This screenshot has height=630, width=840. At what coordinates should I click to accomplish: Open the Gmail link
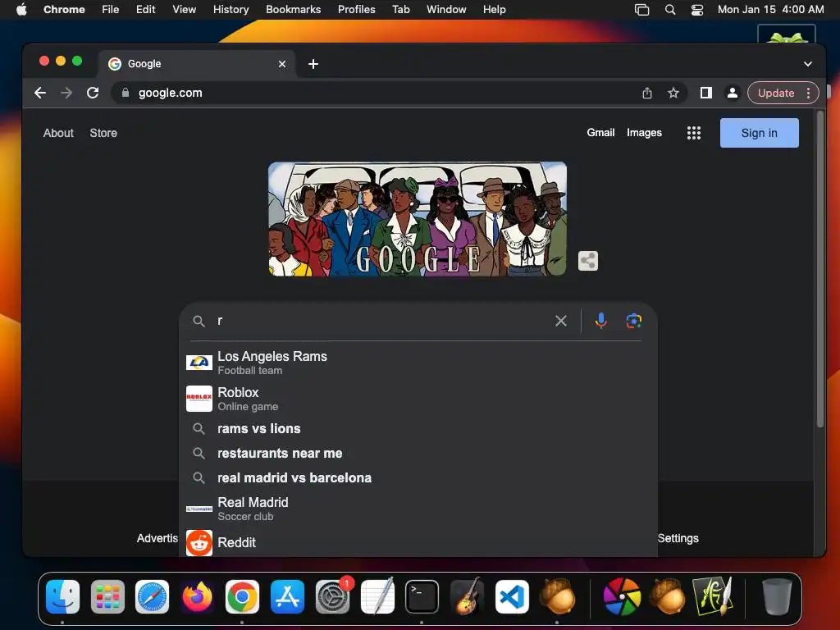pyautogui.click(x=600, y=132)
